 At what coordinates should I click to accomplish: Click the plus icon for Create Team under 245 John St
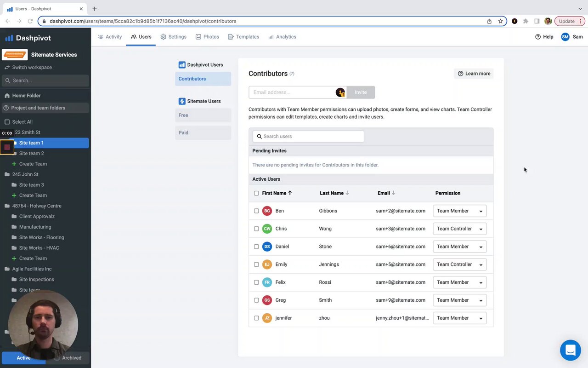point(14,195)
